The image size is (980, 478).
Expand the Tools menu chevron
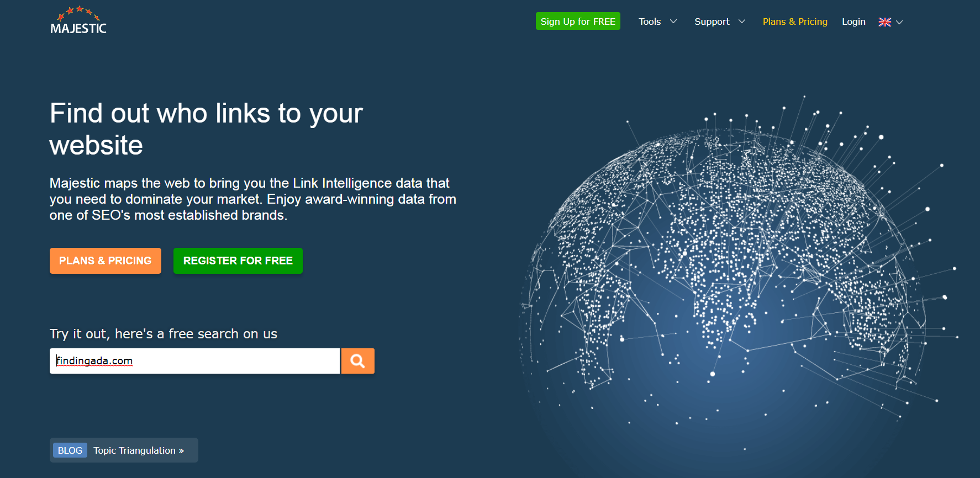point(673,22)
